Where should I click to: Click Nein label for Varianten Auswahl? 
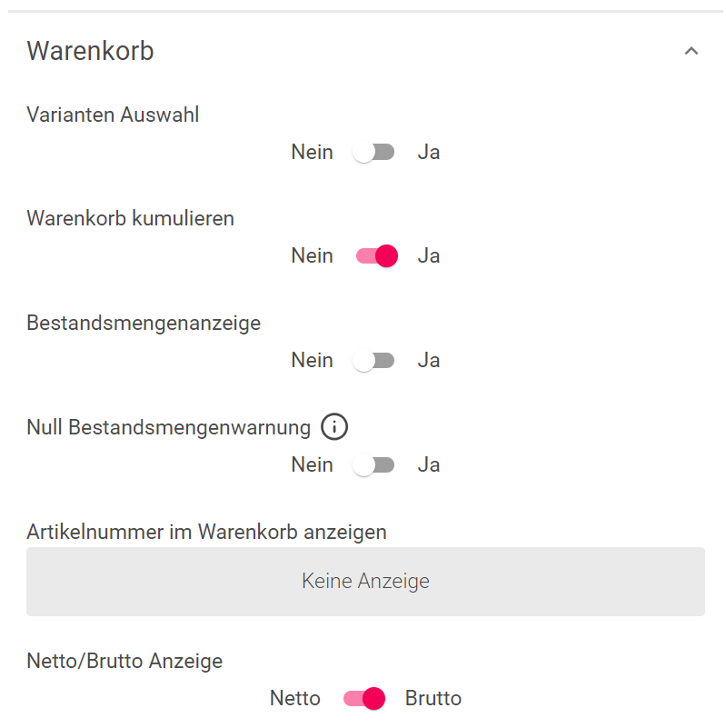312,153
